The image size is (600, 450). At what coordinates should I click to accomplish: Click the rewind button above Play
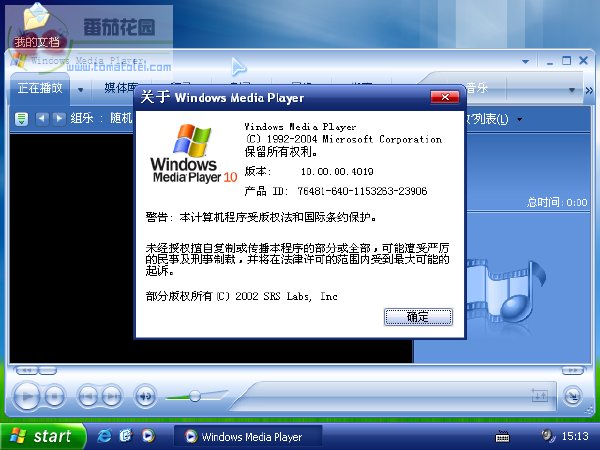point(26,370)
